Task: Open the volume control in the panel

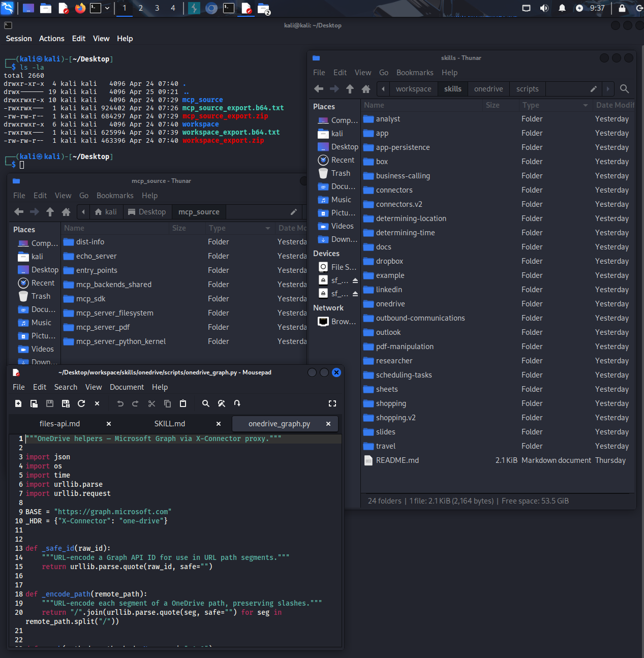Action: coord(544,8)
